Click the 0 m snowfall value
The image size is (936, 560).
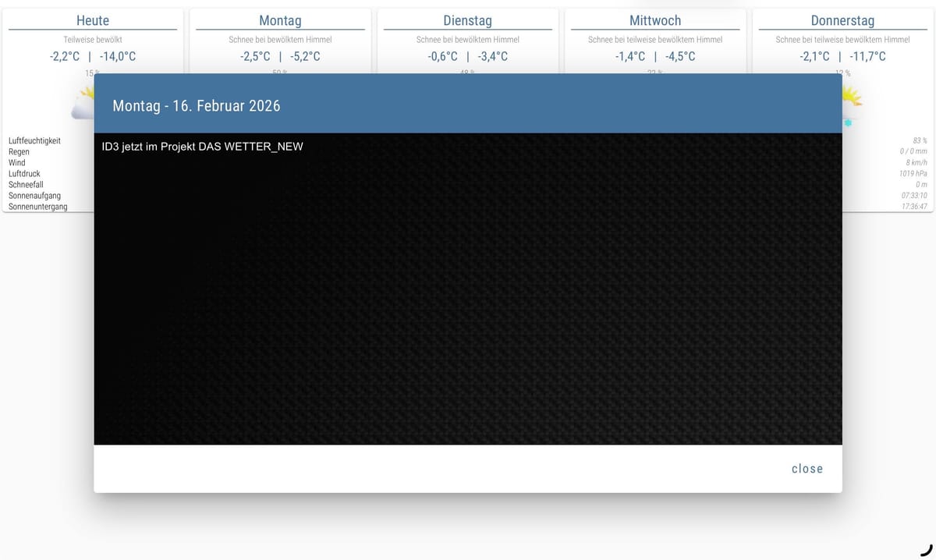click(x=921, y=184)
